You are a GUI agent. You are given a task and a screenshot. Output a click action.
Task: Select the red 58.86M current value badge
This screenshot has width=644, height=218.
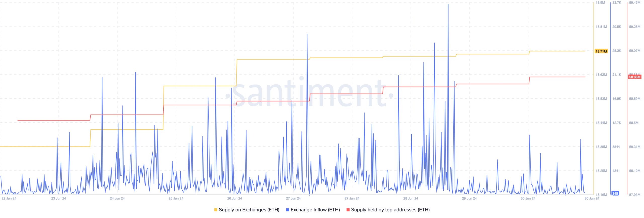click(635, 77)
